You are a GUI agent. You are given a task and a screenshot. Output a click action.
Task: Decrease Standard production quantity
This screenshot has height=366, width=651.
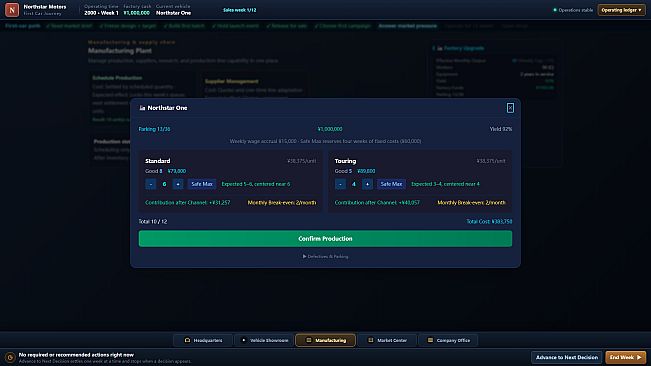point(151,184)
